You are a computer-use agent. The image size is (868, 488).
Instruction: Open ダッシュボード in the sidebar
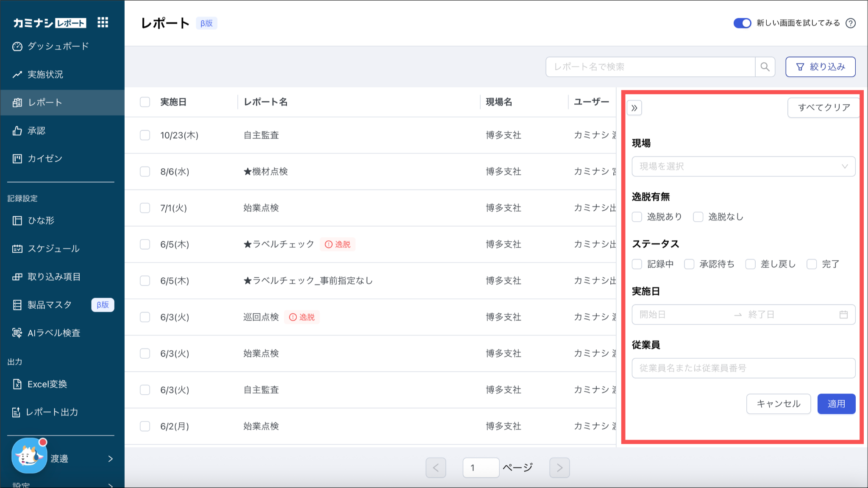pos(58,46)
